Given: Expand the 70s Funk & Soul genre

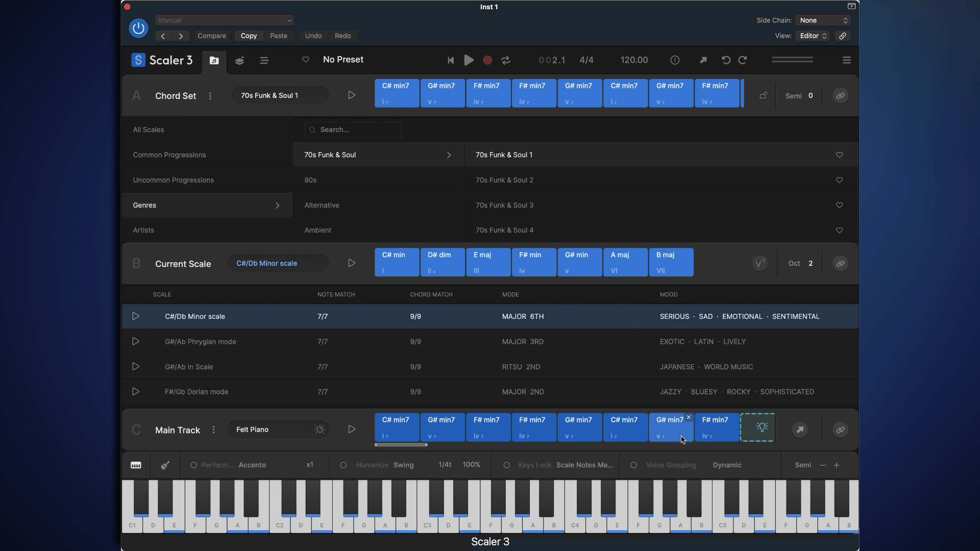Looking at the screenshot, I should [378, 155].
